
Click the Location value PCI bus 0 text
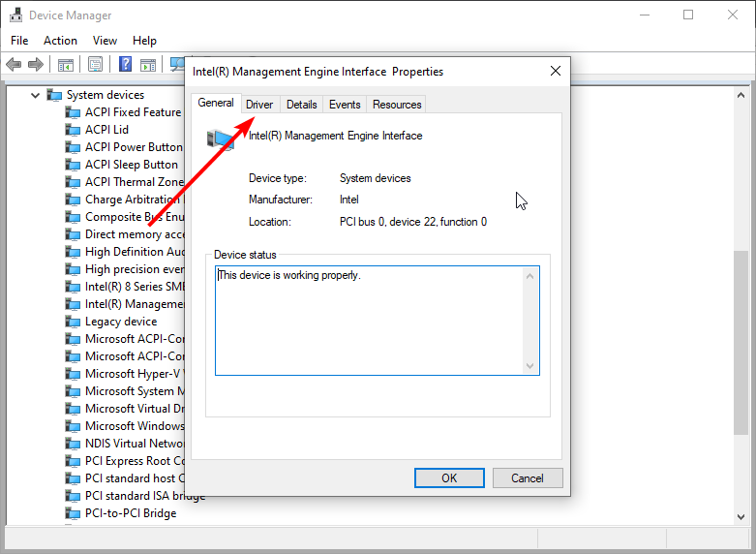(x=413, y=222)
